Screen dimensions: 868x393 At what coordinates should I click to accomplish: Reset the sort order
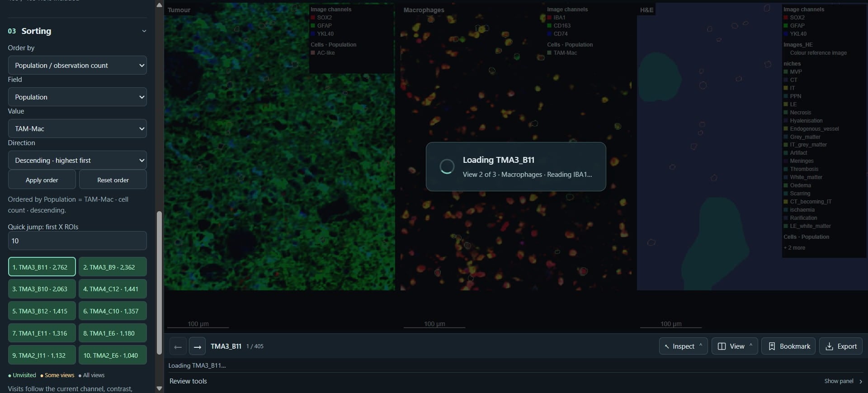(x=113, y=180)
